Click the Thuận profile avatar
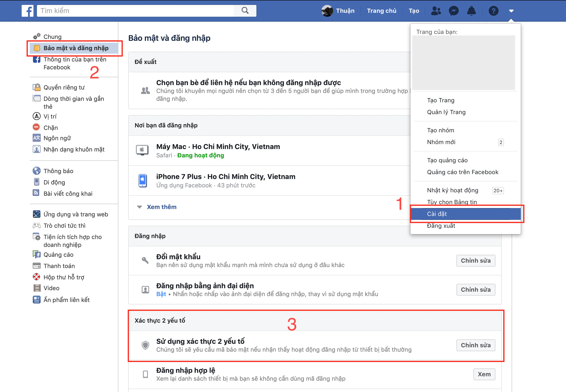 (327, 11)
